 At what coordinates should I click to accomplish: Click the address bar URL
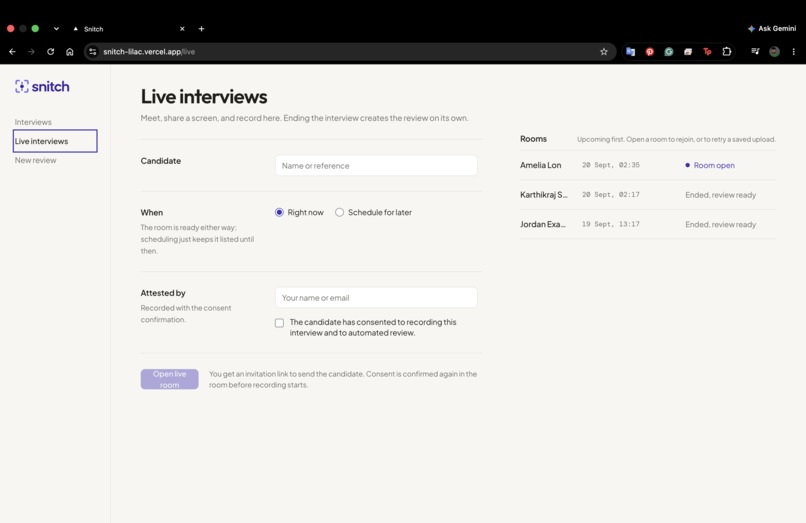tap(149, 51)
